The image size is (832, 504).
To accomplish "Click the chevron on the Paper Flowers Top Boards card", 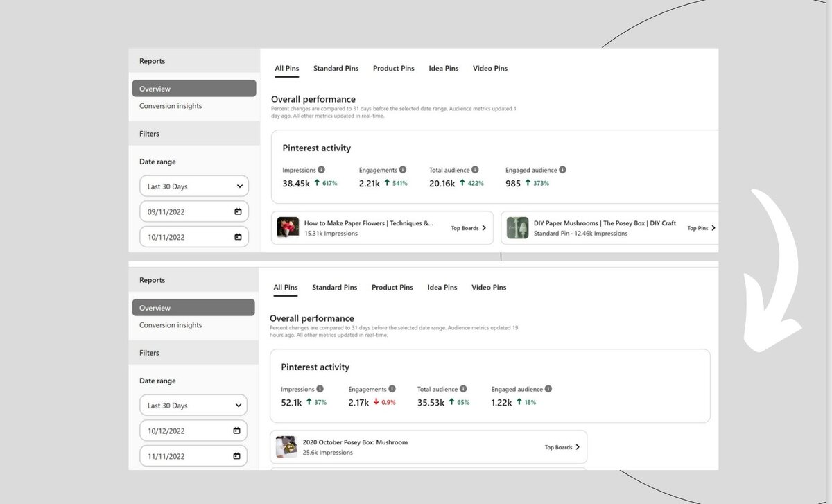I will [x=484, y=228].
